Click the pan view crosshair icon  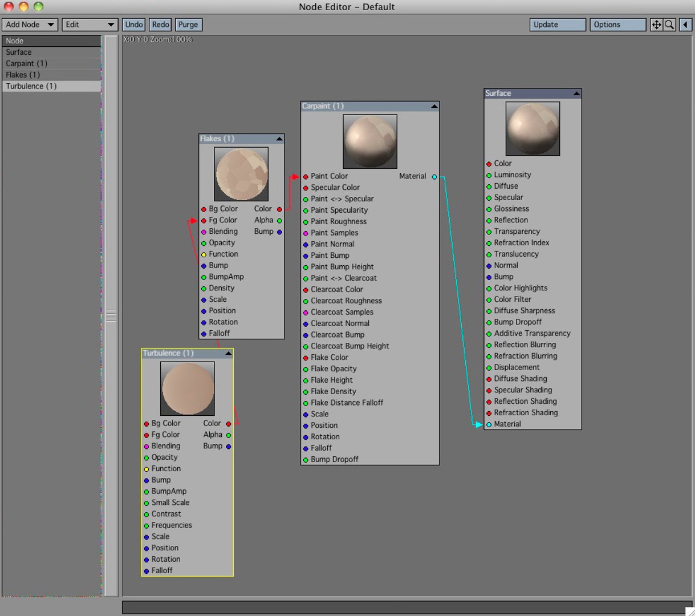click(x=656, y=25)
